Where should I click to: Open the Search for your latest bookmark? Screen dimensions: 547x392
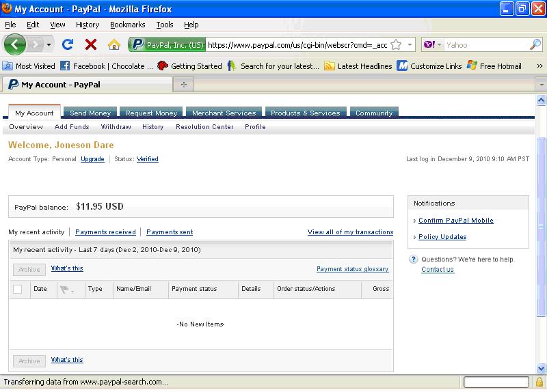[273, 66]
